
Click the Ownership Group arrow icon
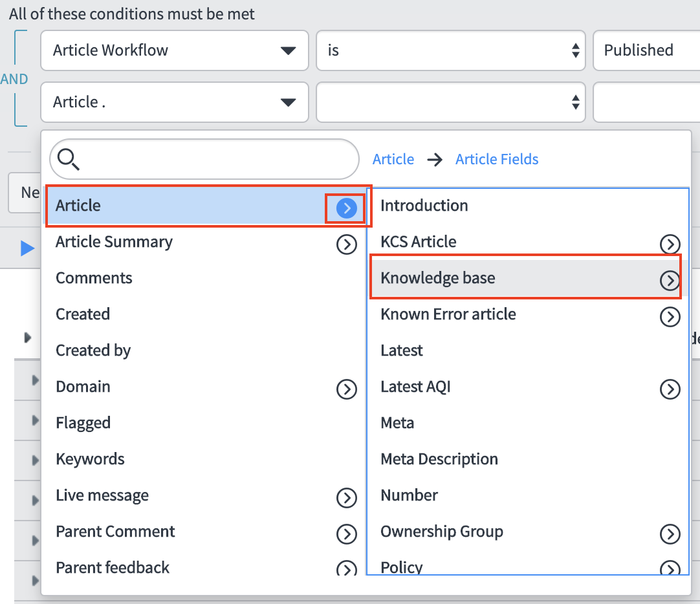tap(670, 534)
